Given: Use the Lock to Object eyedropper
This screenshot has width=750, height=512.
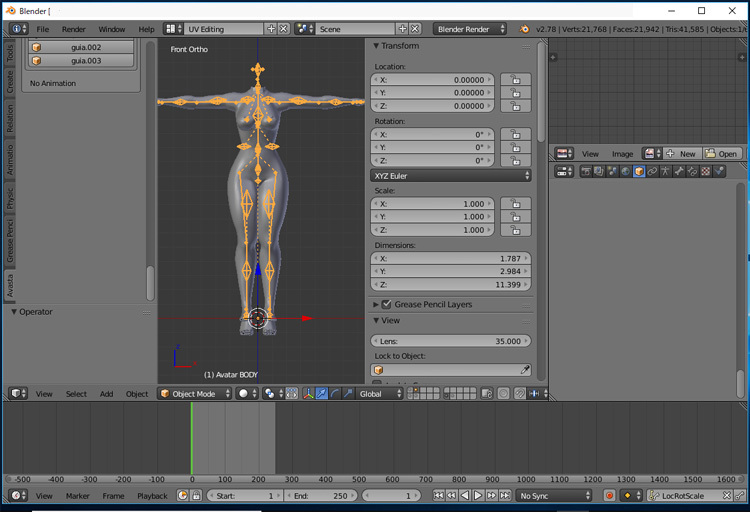Looking at the screenshot, I should click(525, 369).
